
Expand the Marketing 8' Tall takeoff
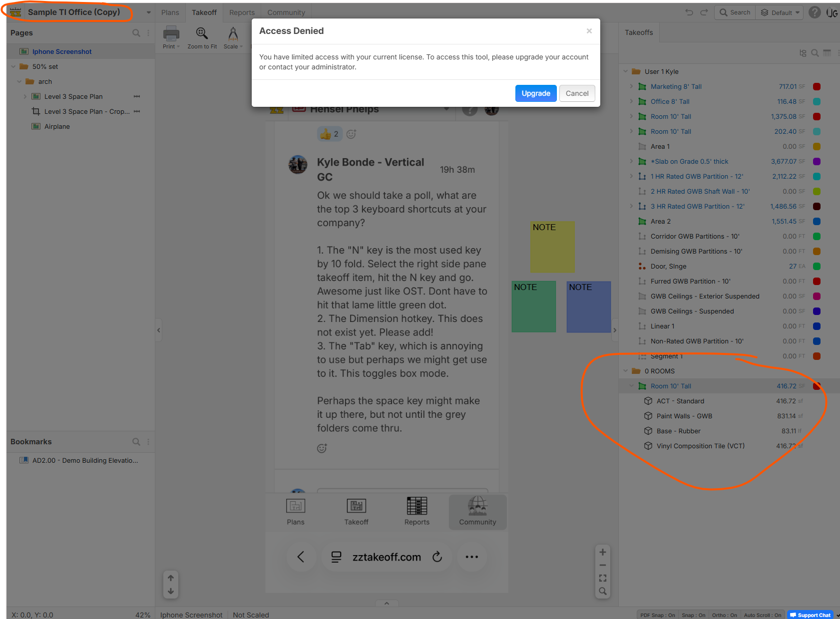click(631, 86)
